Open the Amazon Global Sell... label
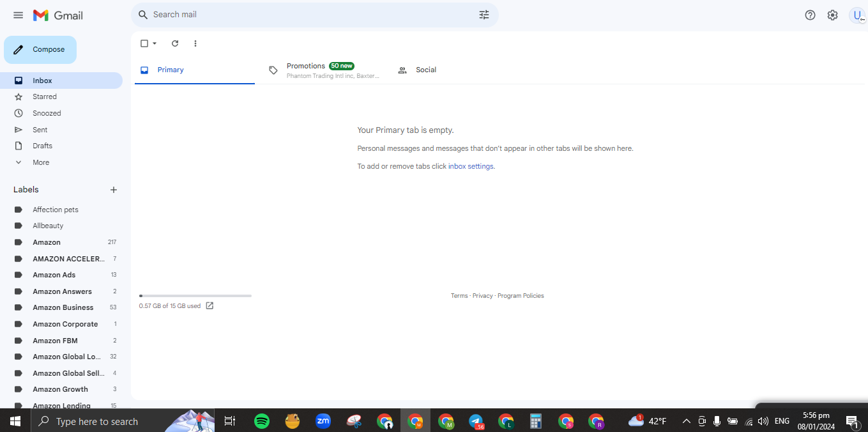Screen dimensions: 868x432 [61, 373]
